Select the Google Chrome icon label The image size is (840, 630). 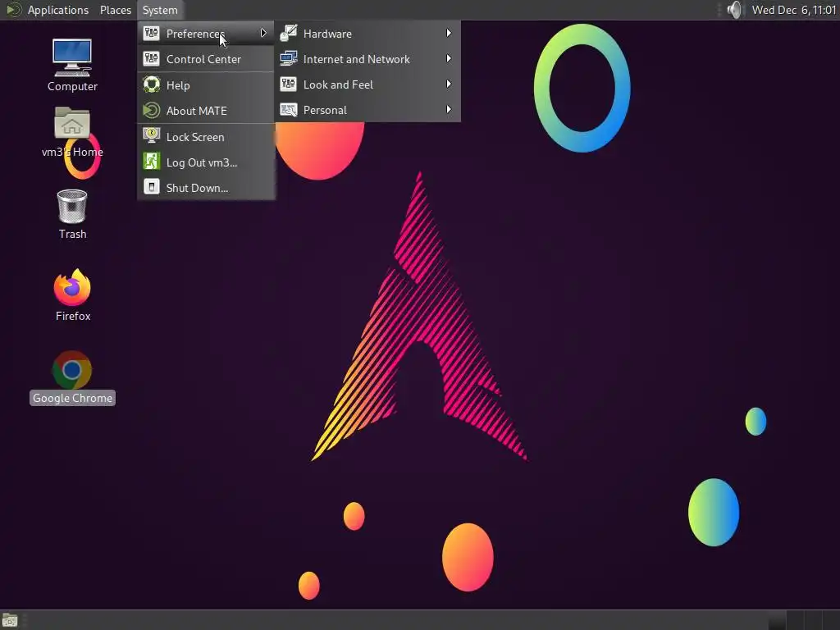(72, 398)
